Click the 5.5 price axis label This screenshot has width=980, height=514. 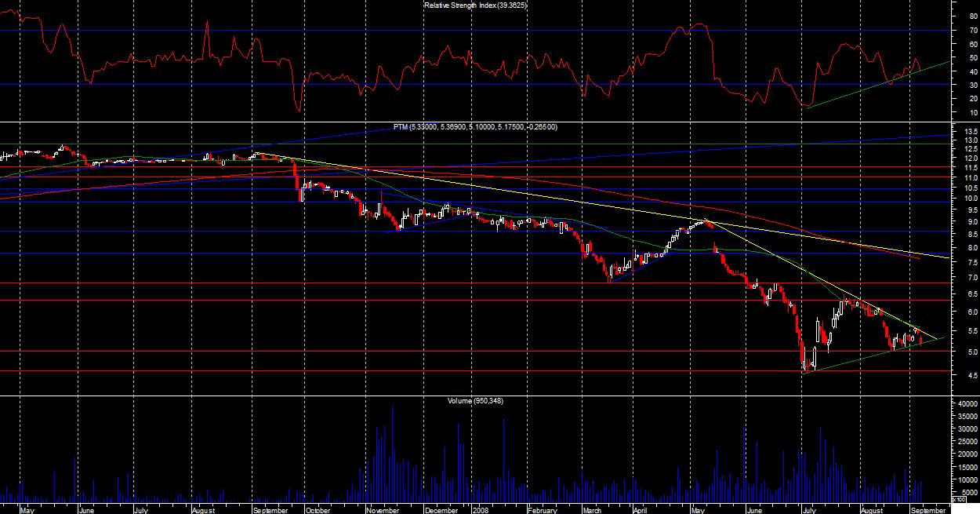(972, 330)
